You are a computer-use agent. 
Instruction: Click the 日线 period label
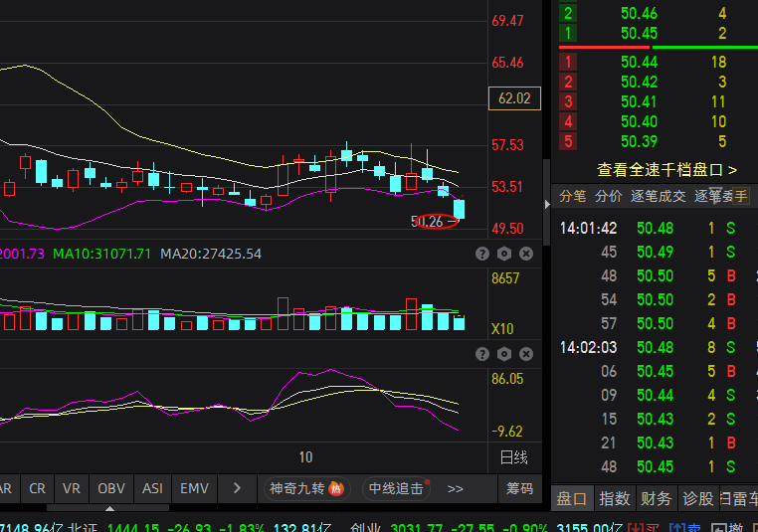tap(513, 457)
